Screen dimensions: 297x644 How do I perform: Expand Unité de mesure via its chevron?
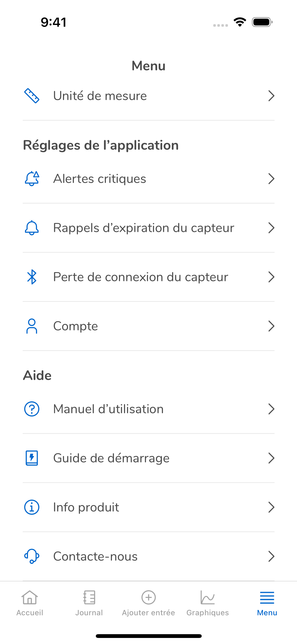coord(271,96)
